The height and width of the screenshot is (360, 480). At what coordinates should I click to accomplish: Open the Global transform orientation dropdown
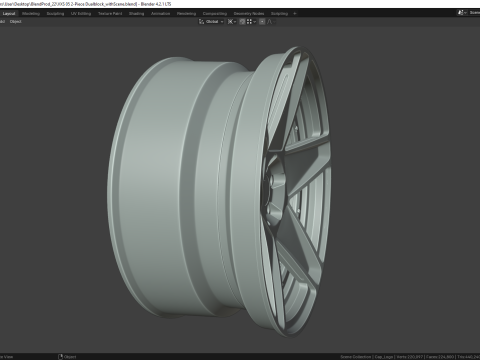pos(211,22)
